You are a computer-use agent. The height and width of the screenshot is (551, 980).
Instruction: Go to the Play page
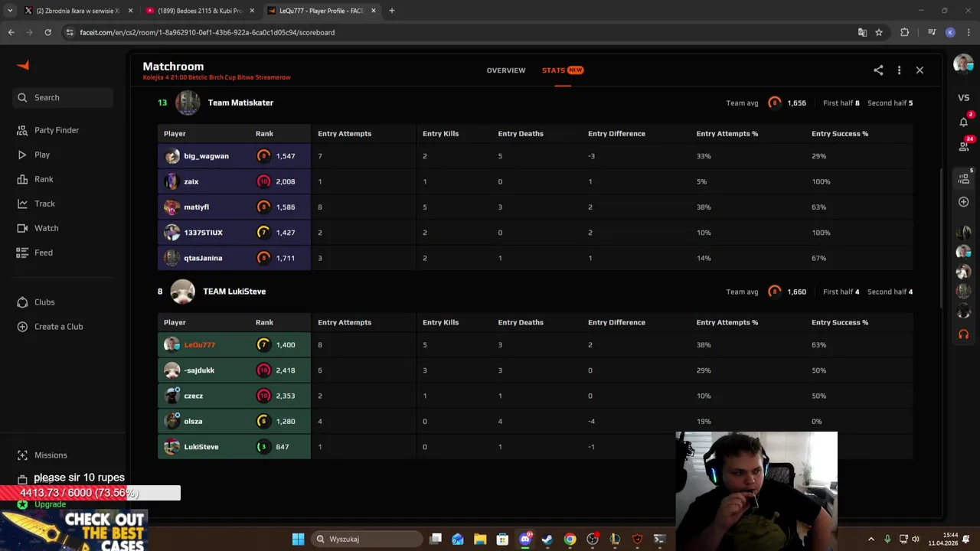point(34,155)
